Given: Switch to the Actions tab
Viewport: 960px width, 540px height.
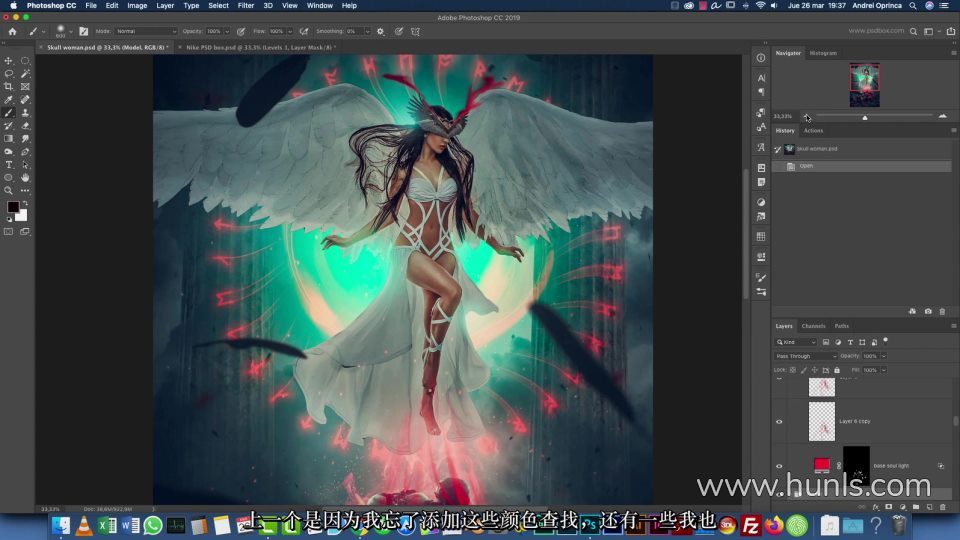Looking at the screenshot, I should (813, 130).
